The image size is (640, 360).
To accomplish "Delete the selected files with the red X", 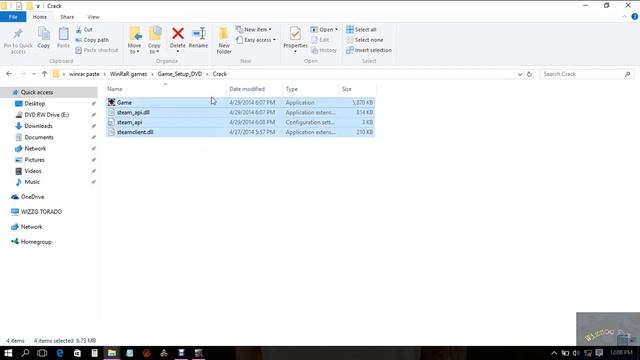I will [178, 39].
